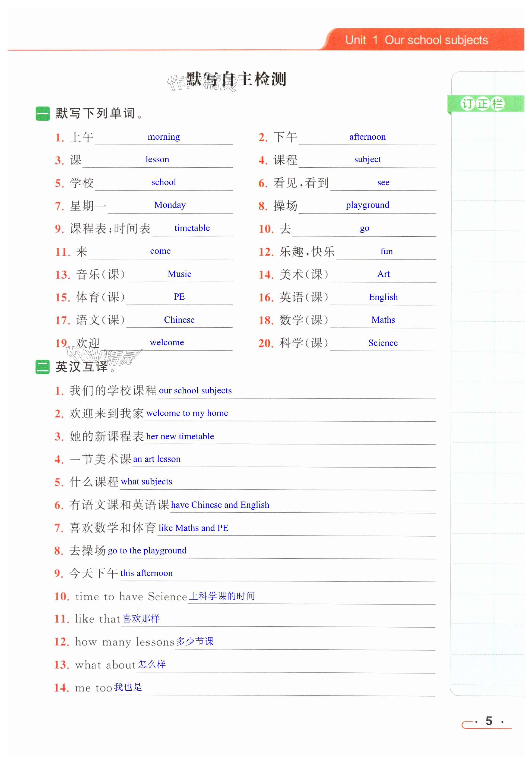532x764 pixels.
Task: Click the answer 'welcome' for 欢迎
Action: click(167, 342)
